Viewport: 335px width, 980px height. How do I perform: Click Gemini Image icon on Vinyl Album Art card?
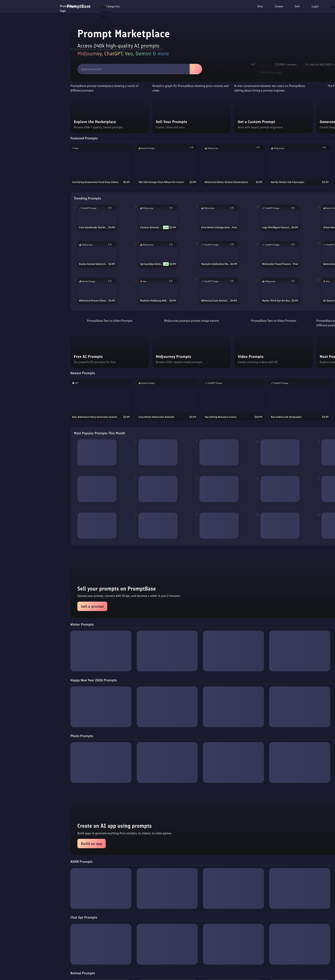point(139,148)
